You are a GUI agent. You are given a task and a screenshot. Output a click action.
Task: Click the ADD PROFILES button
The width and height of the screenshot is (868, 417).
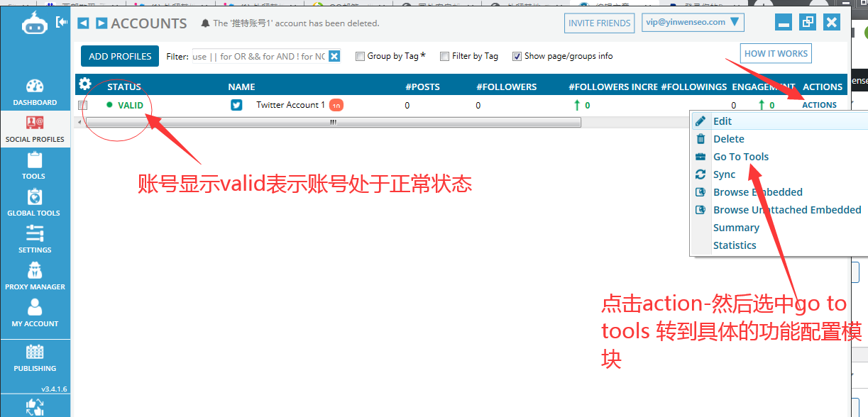coord(120,56)
